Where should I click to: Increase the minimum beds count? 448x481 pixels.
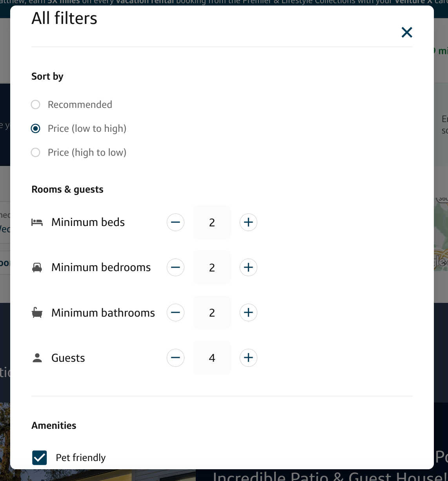(248, 222)
